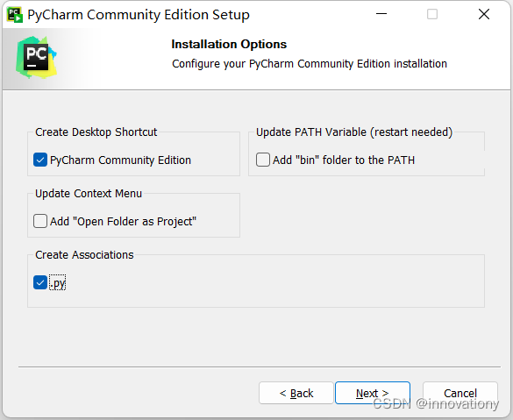Close the setup window with X
Image resolution: width=513 pixels, height=420 pixels.
point(484,14)
